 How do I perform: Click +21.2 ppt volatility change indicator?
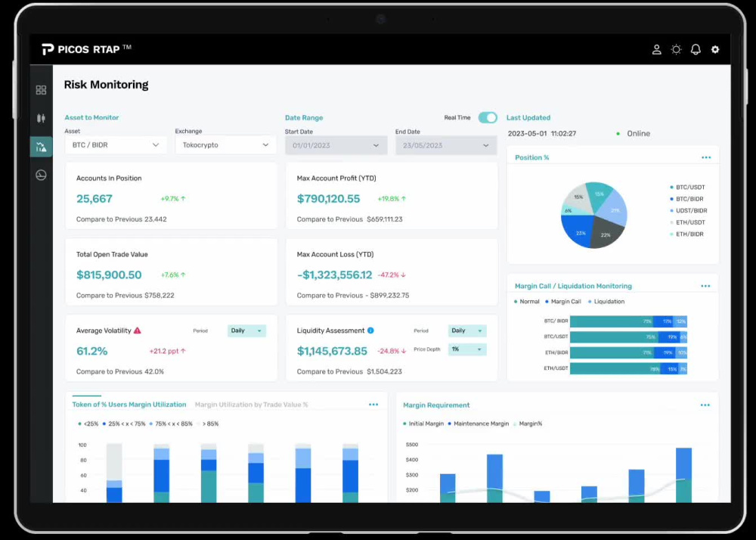167,351
